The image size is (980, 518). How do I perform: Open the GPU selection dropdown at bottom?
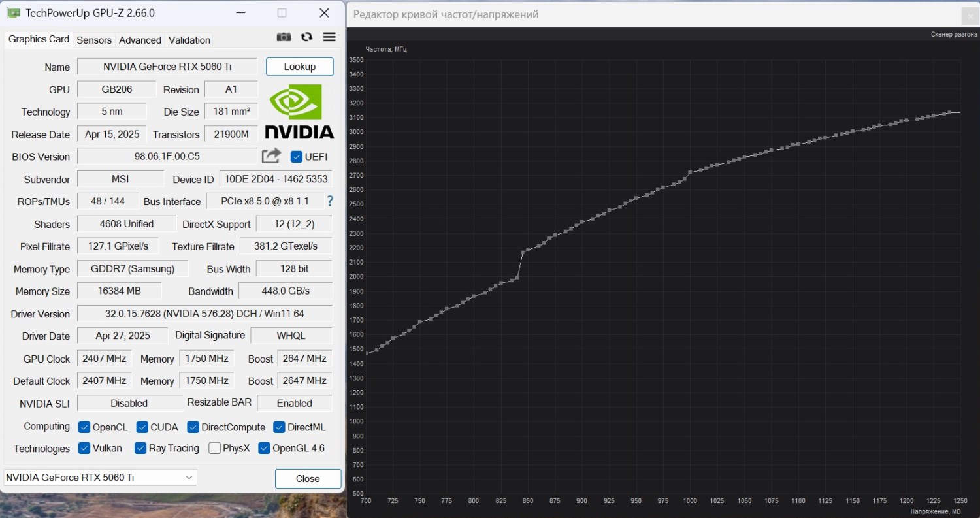[x=100, y=478]
